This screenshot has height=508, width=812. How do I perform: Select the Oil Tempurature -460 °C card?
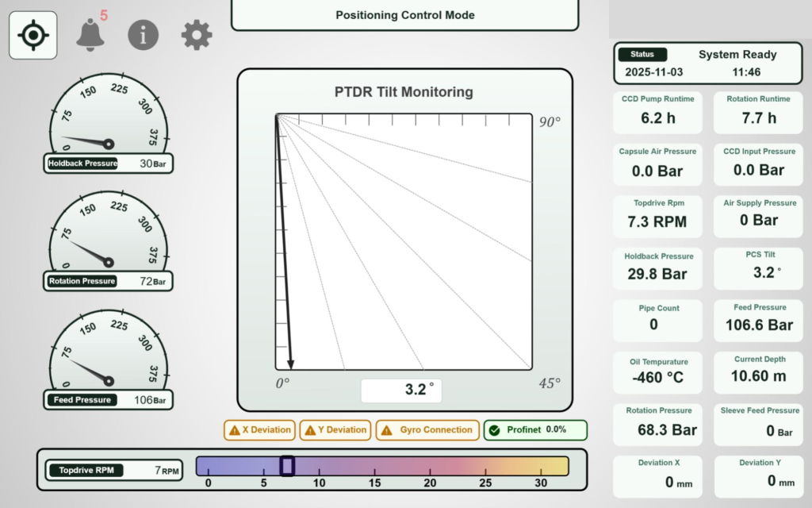[x=657, y=372]
